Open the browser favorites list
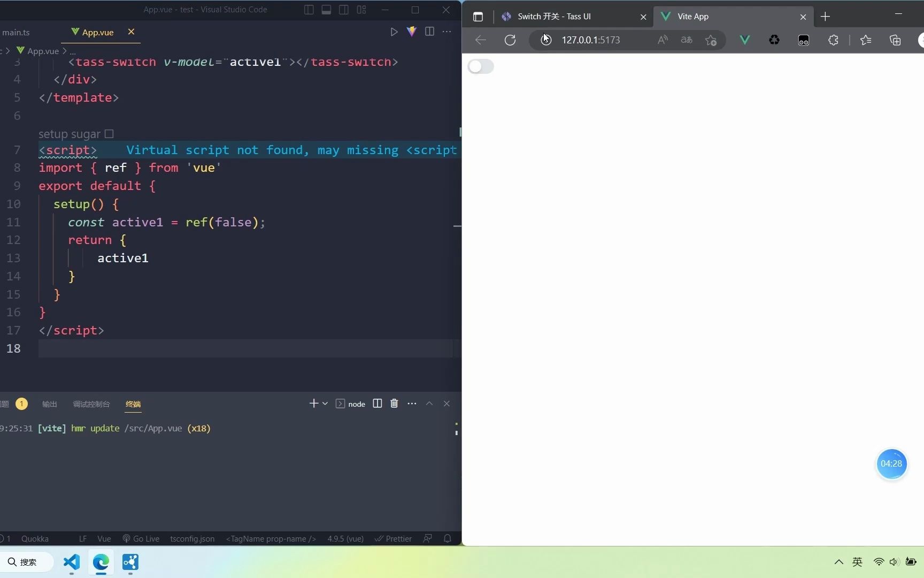This screenshot has width=924, height=578. (x=866, y=40)
